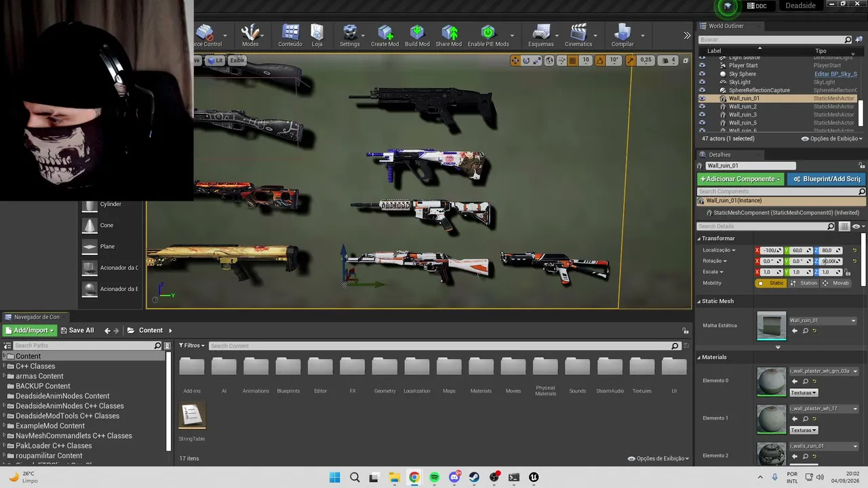Open Share Mod from the toolbar

[449, 33]
